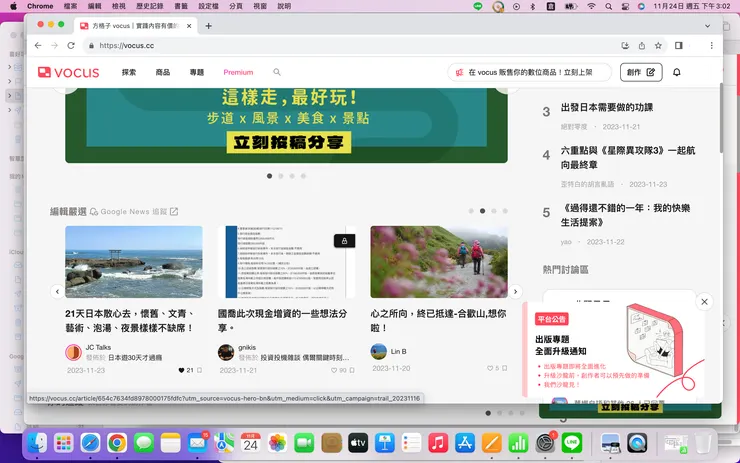Open ranked article 出發日本需要做的功課
Viewport: 740px width, 463px height.
[x=607, y=107]
